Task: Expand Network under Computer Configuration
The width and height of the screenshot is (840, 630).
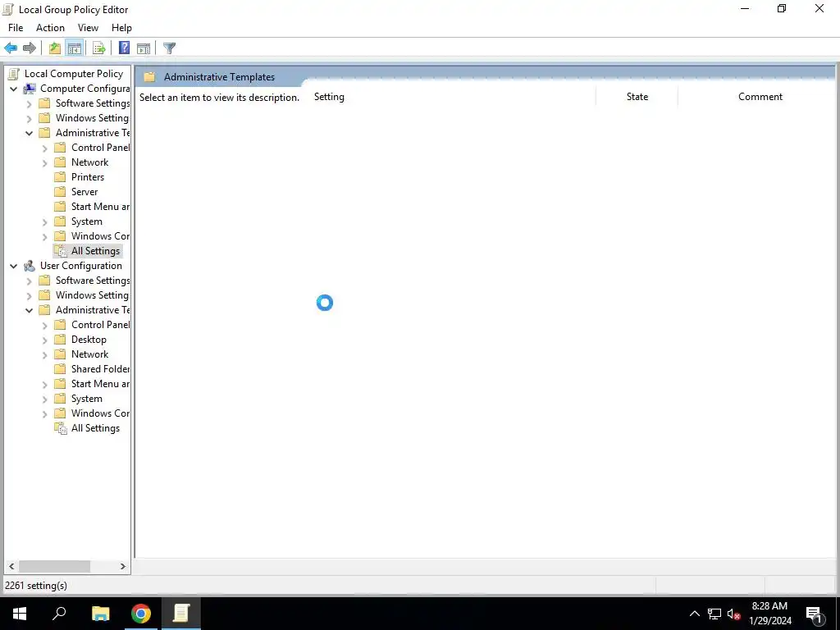Action: click(45, 163)
